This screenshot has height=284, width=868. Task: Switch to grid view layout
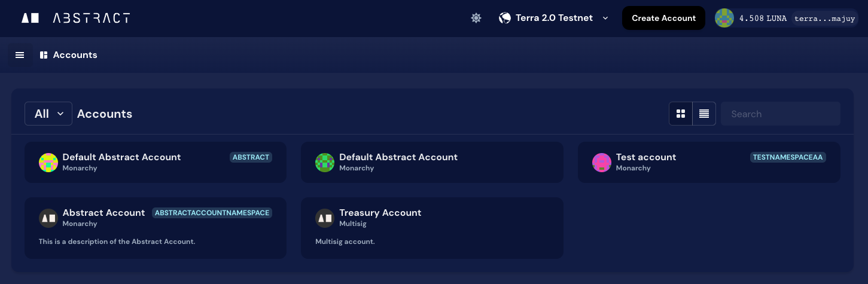[681, 114]
